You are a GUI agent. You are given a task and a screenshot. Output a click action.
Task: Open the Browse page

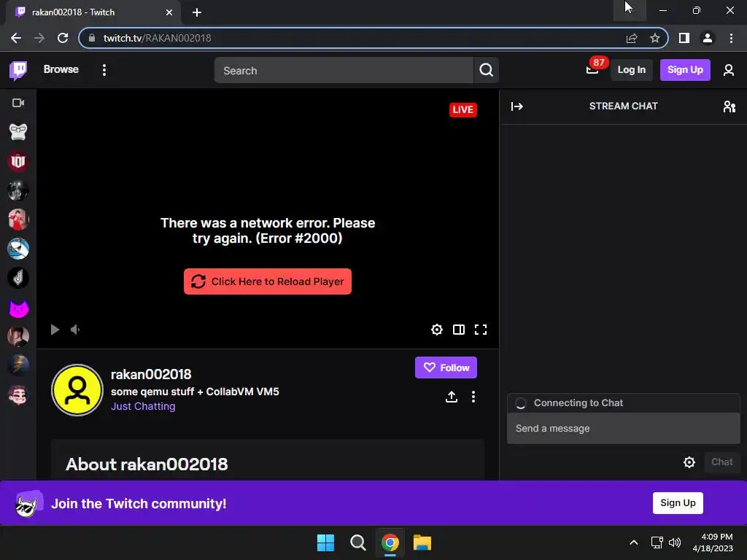click(61, 69)
